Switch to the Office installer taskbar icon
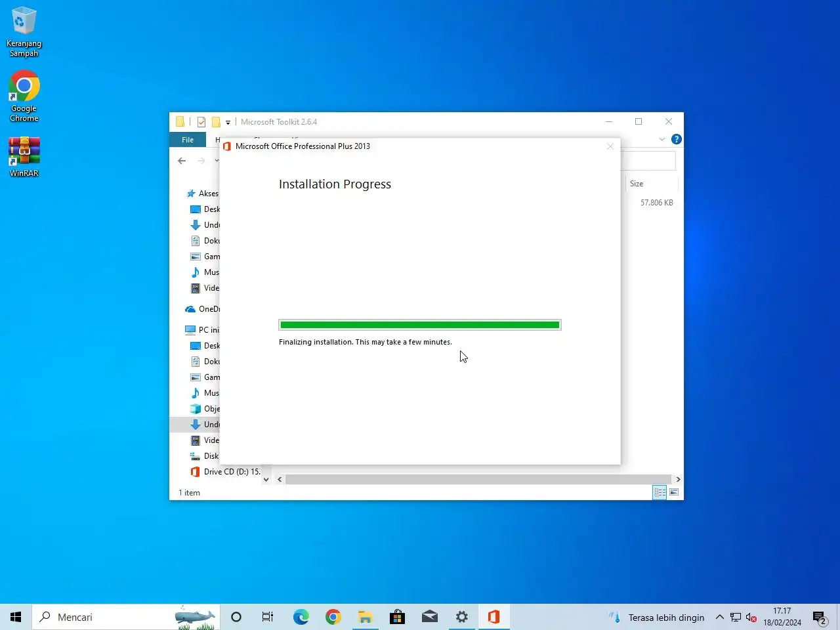This screenshot has height=630, width=840. point(493,617)
